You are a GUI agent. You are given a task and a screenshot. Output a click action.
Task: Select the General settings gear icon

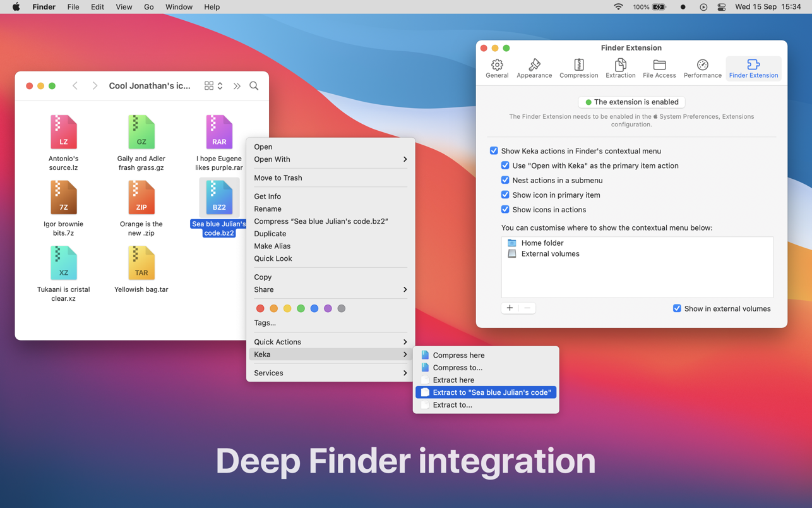(497, 65)
